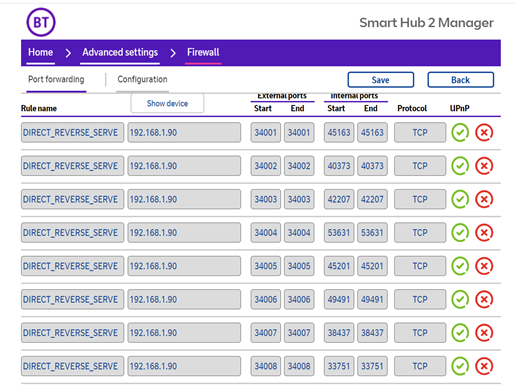Click rule name field in the 34008 row

pos(72,366)
